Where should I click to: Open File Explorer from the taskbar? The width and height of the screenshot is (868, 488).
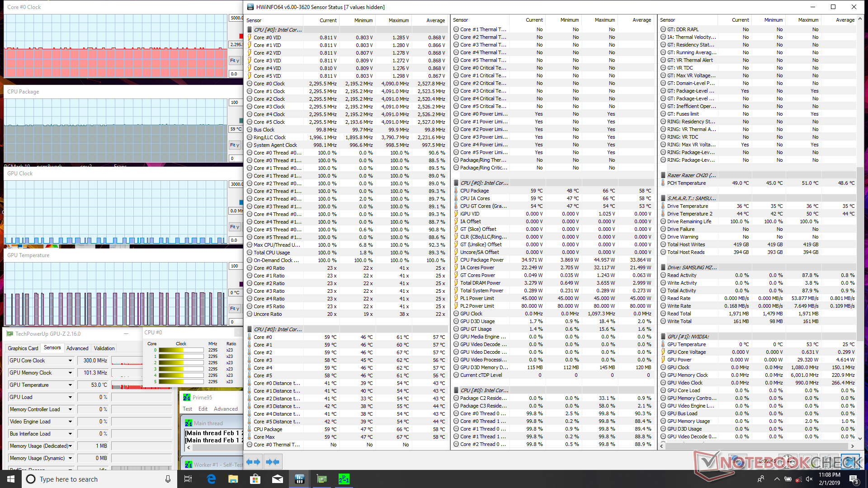click(x=233, y=479)
